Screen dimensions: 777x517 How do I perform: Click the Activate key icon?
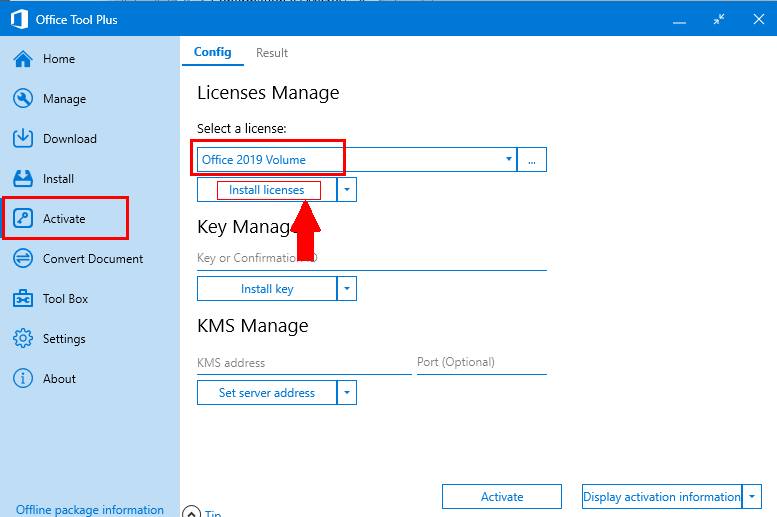tap(23, 218)
